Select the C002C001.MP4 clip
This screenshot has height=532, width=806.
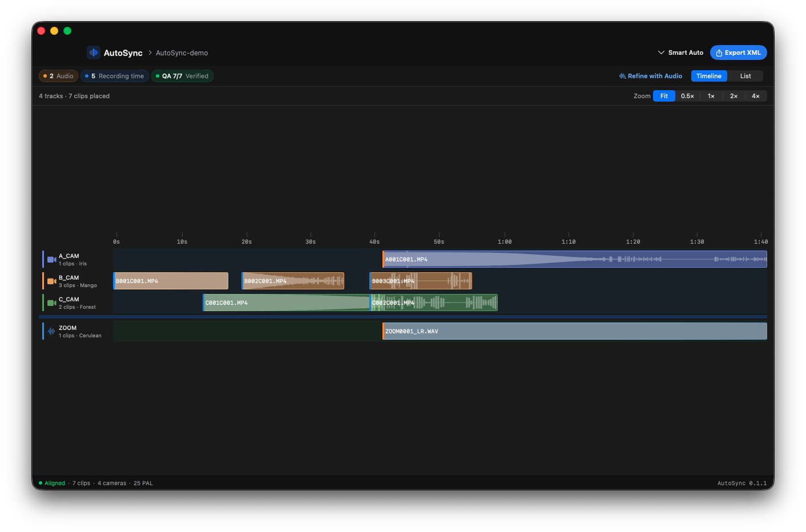434,303
